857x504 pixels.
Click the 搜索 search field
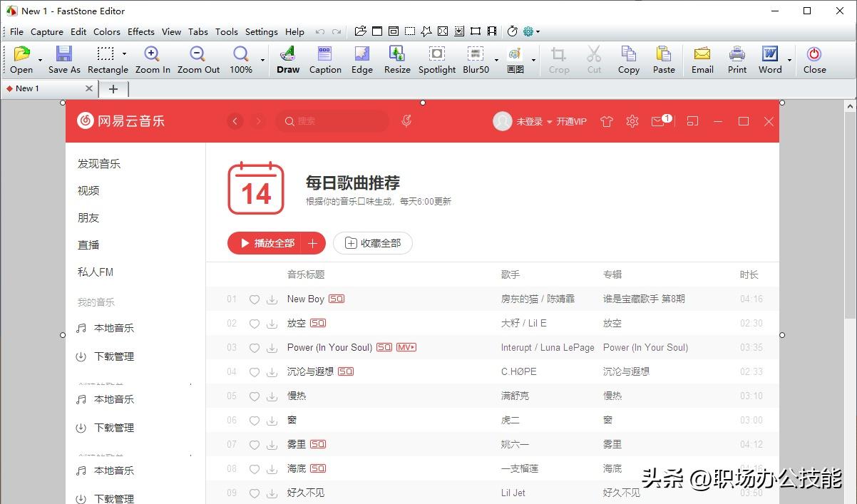(332, 120)
